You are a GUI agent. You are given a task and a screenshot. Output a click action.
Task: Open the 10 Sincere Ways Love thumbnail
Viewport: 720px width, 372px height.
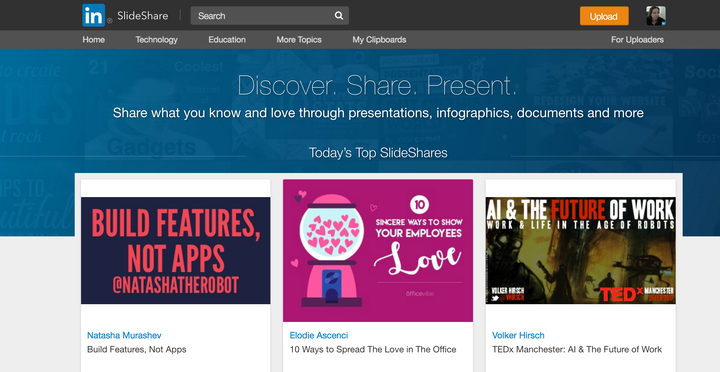pos(378,250)
